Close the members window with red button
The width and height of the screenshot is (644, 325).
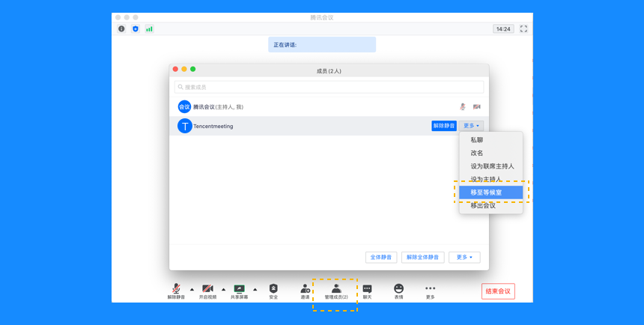pyautogui.click(x=175, y=69)
